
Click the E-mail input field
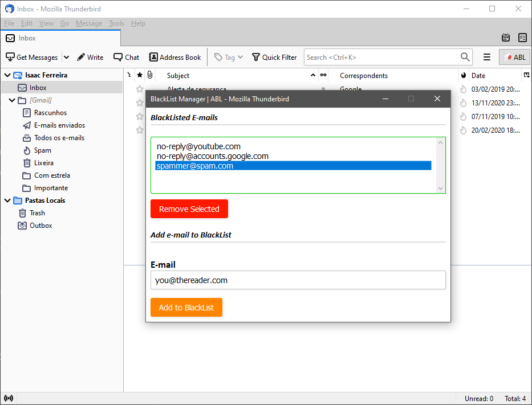(298, 280)
